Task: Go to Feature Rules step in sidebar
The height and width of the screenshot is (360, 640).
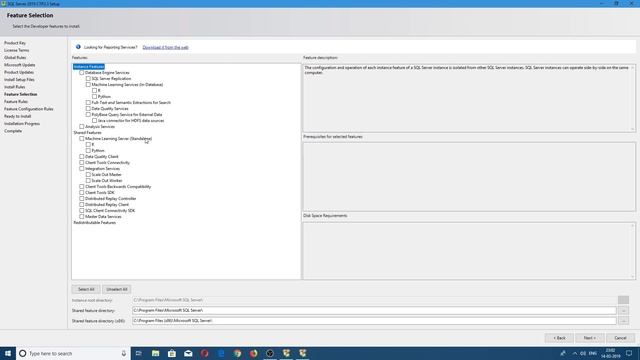Action: click(16, 102)
